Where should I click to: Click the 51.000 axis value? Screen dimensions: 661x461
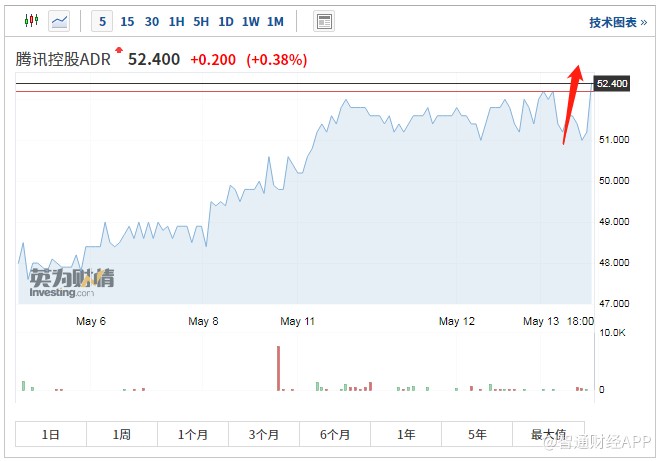click(614, 139)
